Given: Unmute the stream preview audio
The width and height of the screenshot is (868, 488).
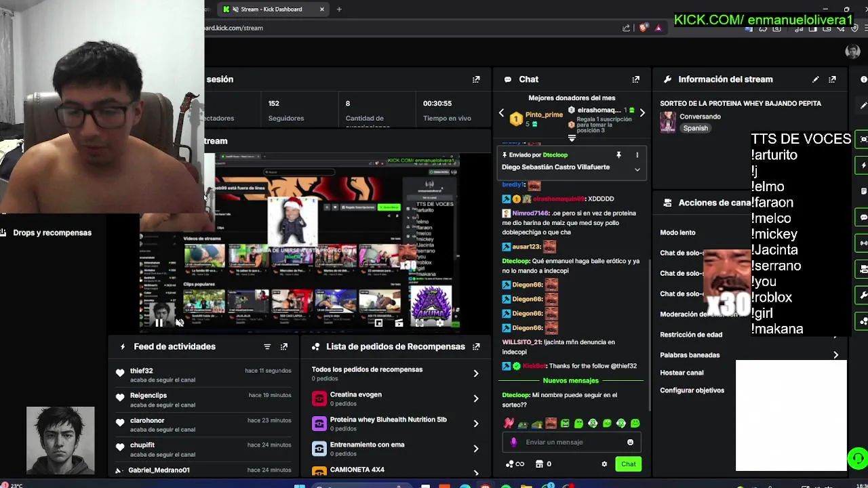Looking at the screenshot, I should 179,323.
